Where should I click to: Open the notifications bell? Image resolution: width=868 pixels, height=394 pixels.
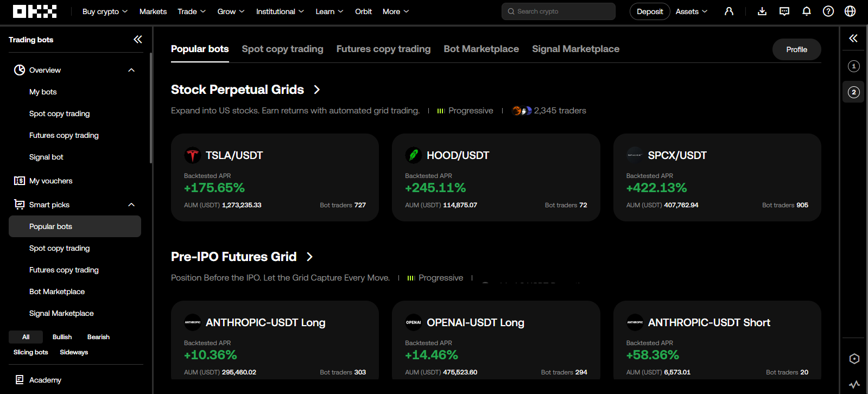807,11
